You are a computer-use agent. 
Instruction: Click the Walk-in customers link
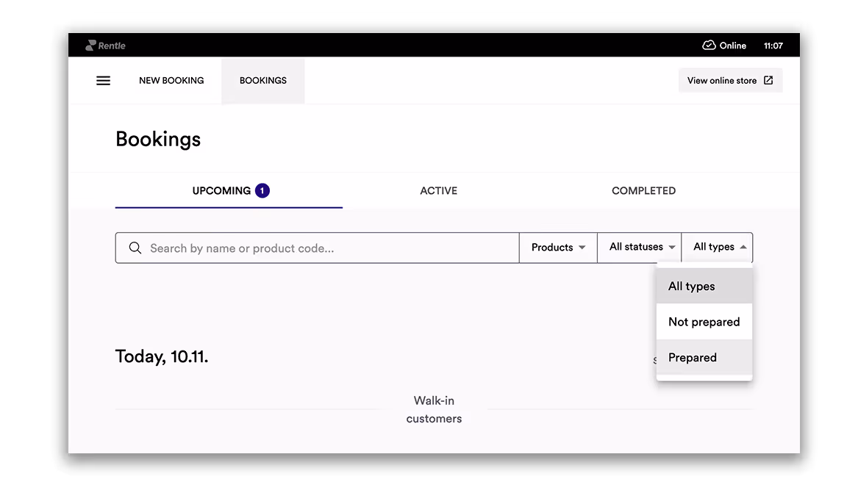pyautogui.click(x=434, y=409)
